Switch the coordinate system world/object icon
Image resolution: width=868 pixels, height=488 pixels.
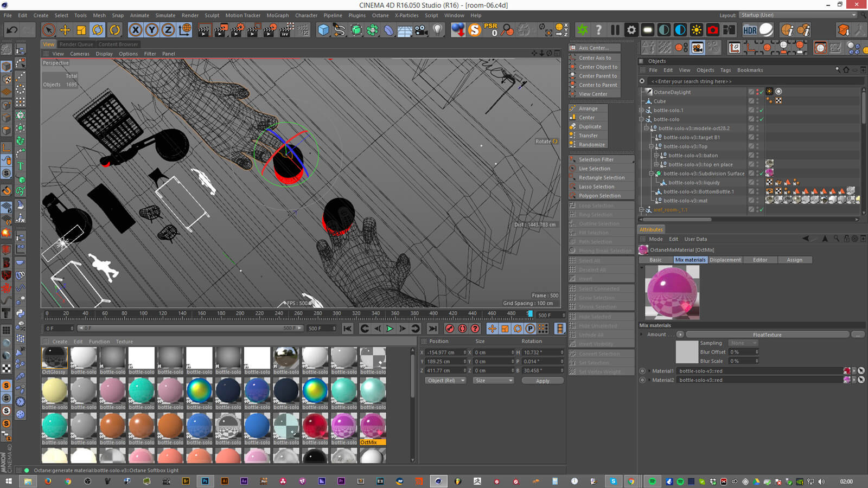[x=184, y=30]
